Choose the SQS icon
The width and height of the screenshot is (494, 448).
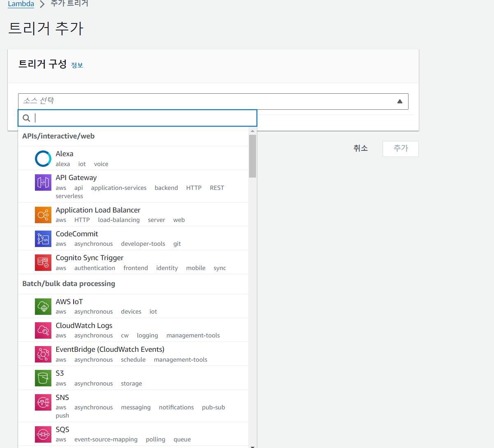(x=43, y=434)
